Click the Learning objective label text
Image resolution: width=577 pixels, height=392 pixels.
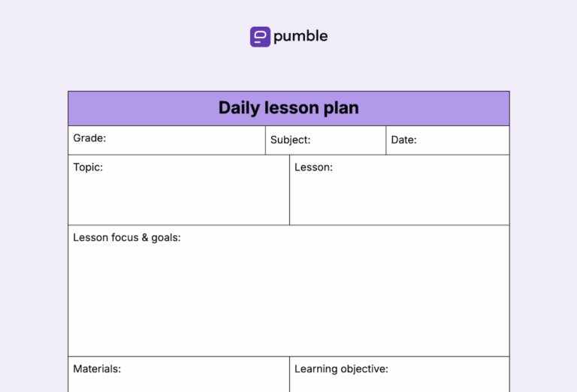[341, 369]
